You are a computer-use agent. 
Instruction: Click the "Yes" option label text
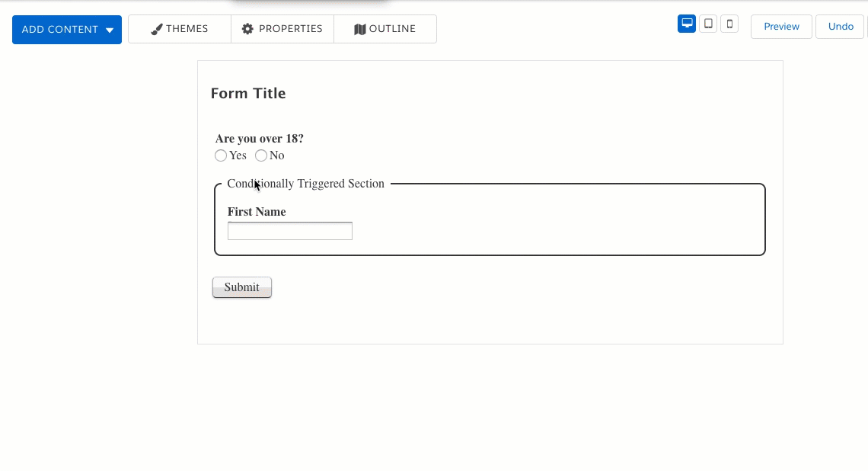tap(238, 155)
